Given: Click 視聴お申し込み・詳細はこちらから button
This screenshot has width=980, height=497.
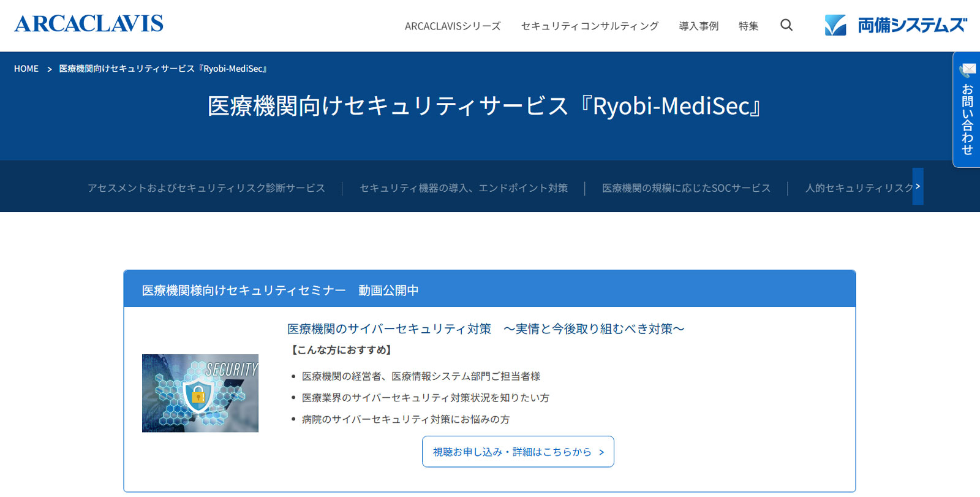Looking at the screenshot, I should pyautogui.click(x=518, y=452).
